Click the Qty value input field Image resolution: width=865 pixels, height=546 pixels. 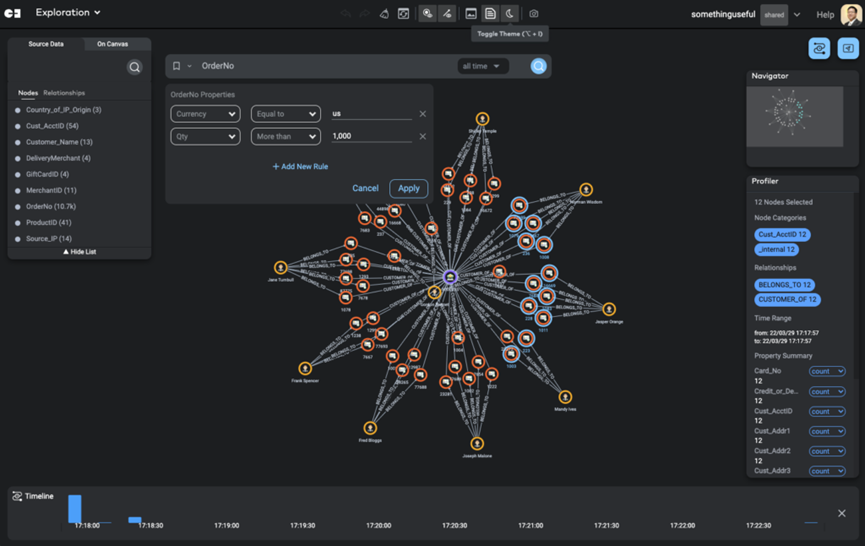371,136
